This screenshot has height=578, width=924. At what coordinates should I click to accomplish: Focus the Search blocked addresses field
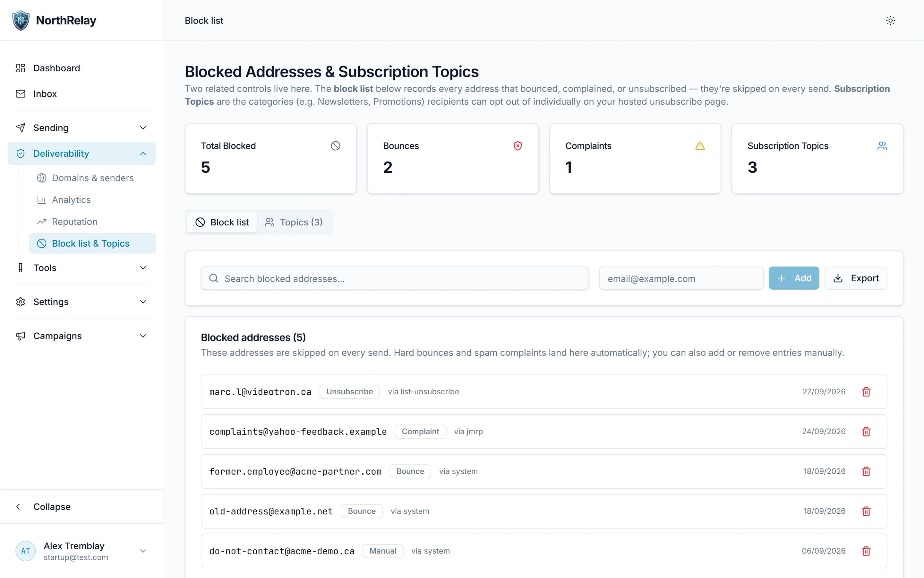click(395, 278)
